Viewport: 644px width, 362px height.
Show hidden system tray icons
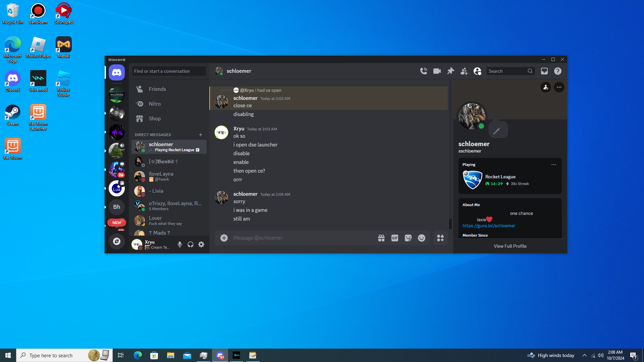(585, 355)
